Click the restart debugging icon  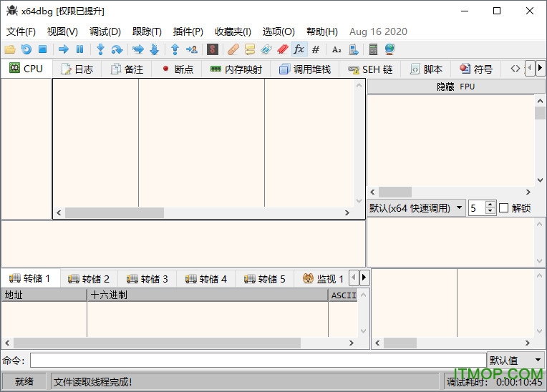pyautogui.click(x=26, y=49)
